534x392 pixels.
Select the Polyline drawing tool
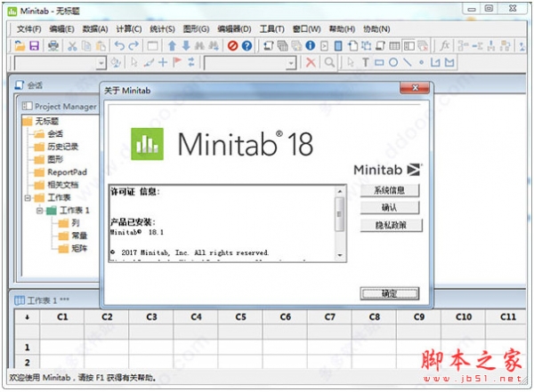coord(435,62)
